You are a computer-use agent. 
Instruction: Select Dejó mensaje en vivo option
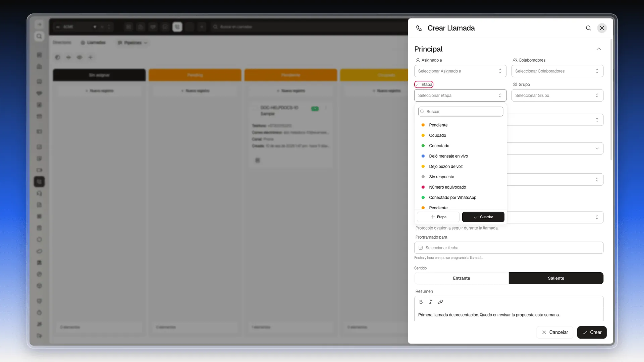pyautogui.click(x=461, y=156)
